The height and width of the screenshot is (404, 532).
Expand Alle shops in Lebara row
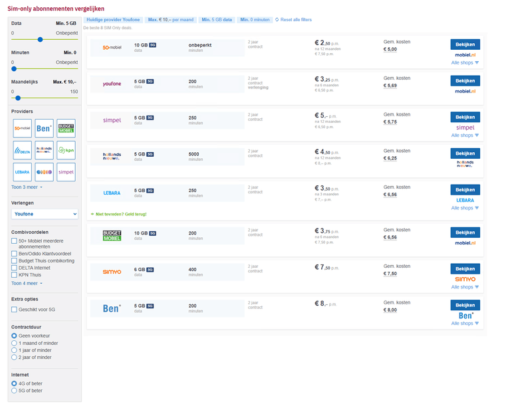[x=465, y=208]
